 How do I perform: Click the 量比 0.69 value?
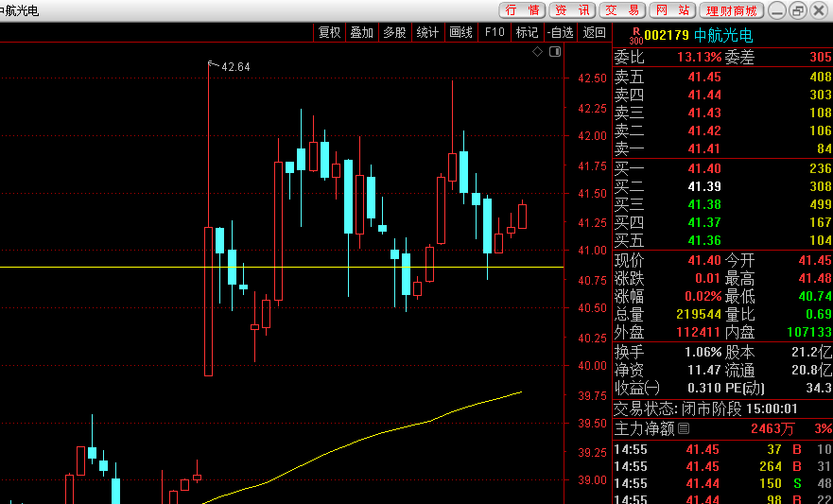819,314
